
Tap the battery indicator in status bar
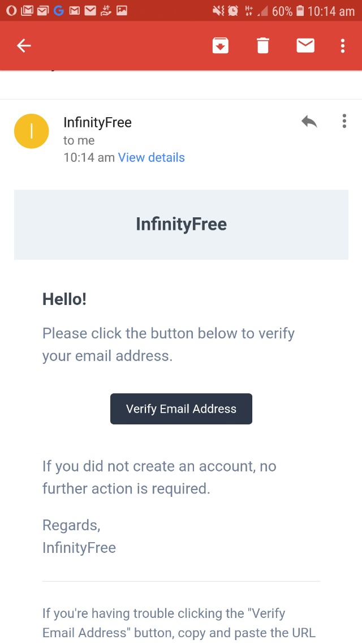pyautogui.click(x=300, y=11)
